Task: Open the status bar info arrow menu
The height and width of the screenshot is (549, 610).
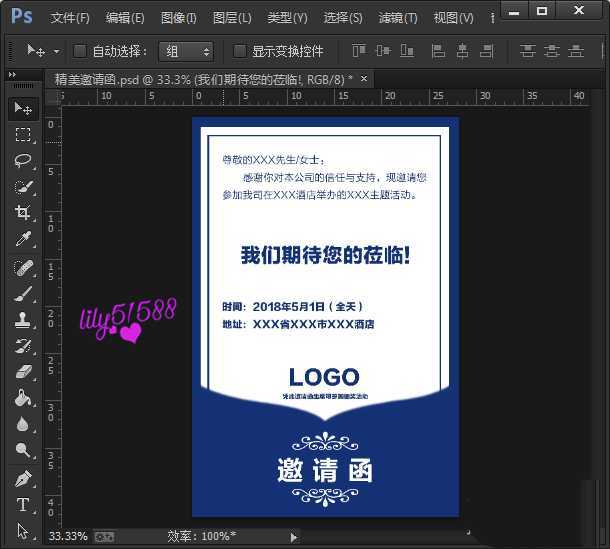Action: point(293,537)
